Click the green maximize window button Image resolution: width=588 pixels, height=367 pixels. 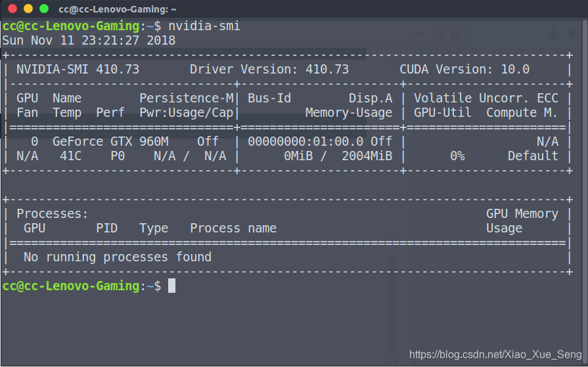point(44,9)
